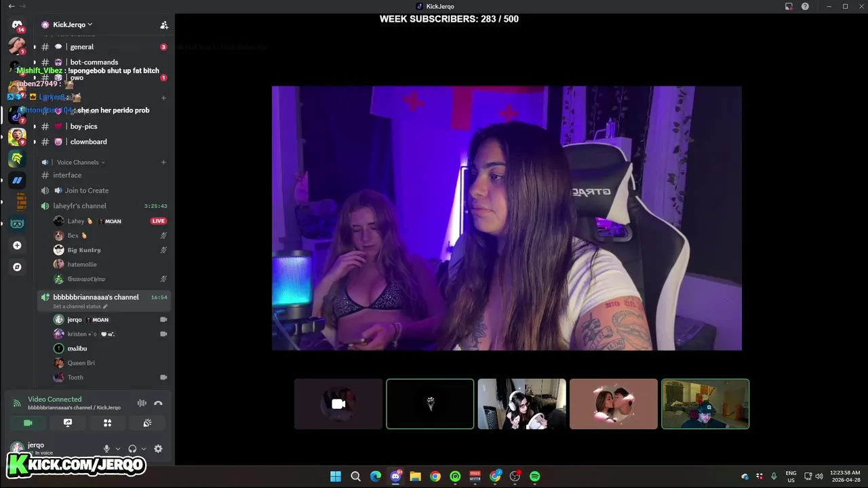This screenshot has height=488, width=868.
Task: Click the muted mic icon beside Bex
Action: click(163, 235)
